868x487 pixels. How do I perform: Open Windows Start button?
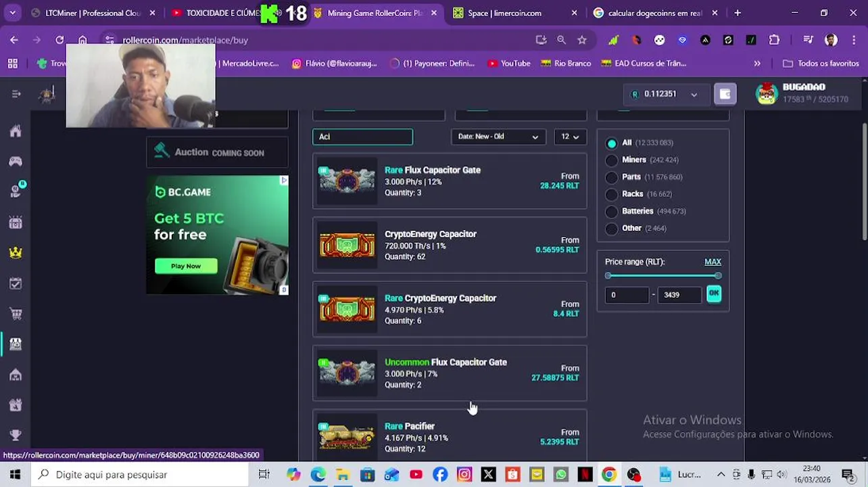[15, 474]
